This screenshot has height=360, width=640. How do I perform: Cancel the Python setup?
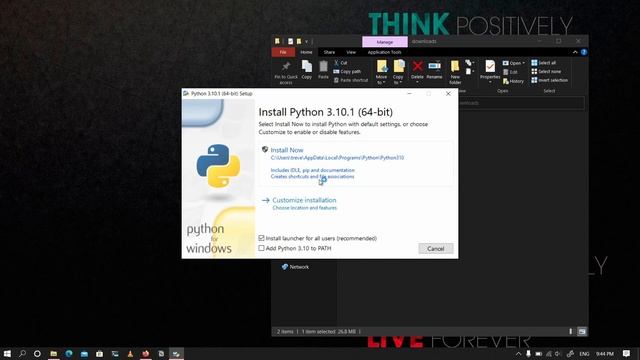point(436,249)
